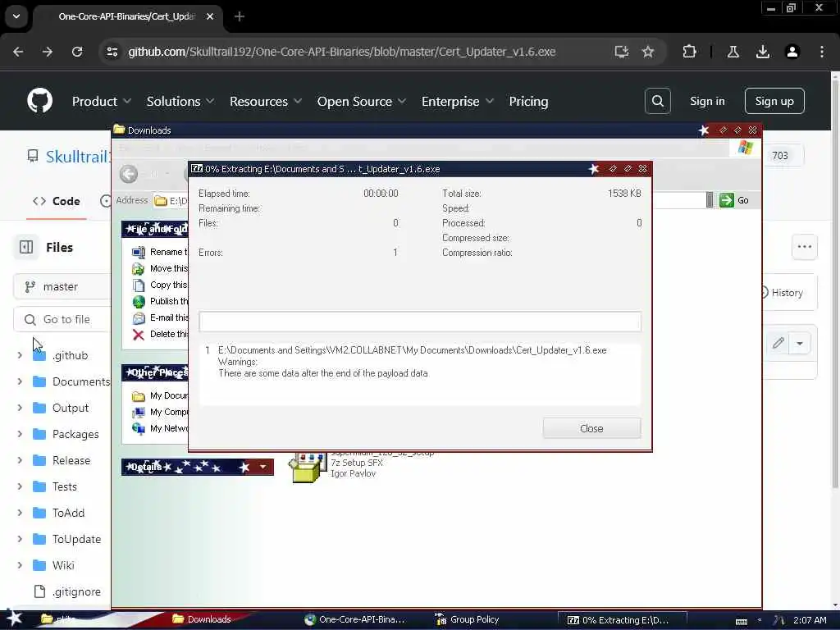Open master branch selector
This screenshot has width=840, height=630.
(x=62, y=286)
